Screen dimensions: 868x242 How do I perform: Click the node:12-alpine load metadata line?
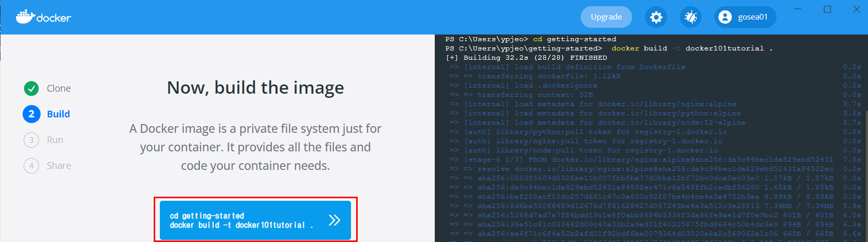coord(655,123)
